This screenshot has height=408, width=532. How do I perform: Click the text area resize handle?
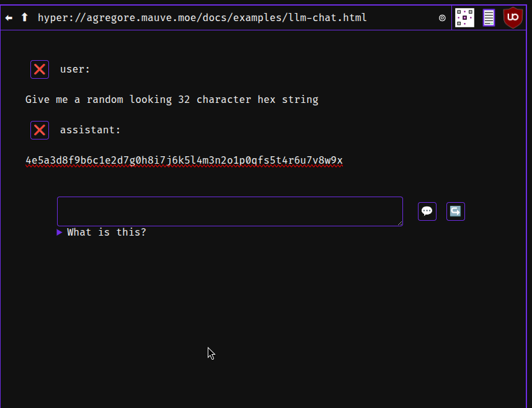pos(400,223)
